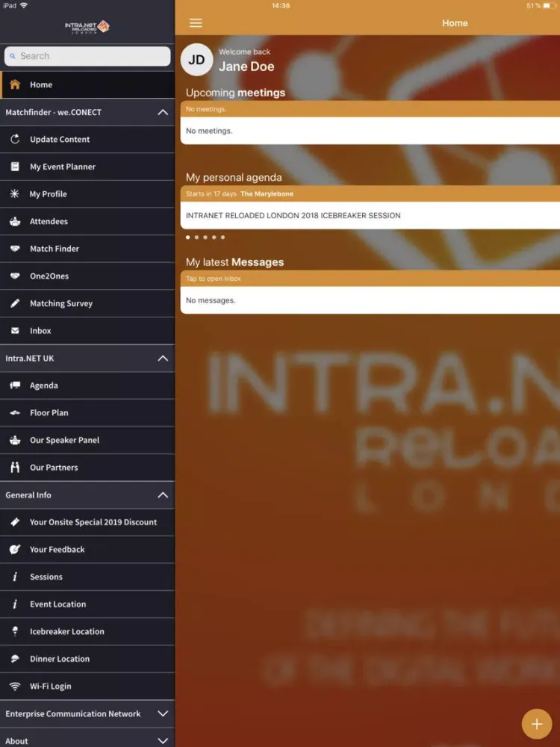Click the Icebreaker Location icon
The width and height of the screenshot is (560, 747).
point(15,631)
